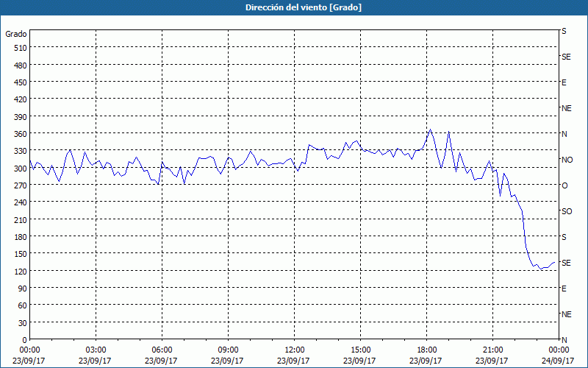Click the 60 degree label
588x368 pixels.
tap(23, 305)
